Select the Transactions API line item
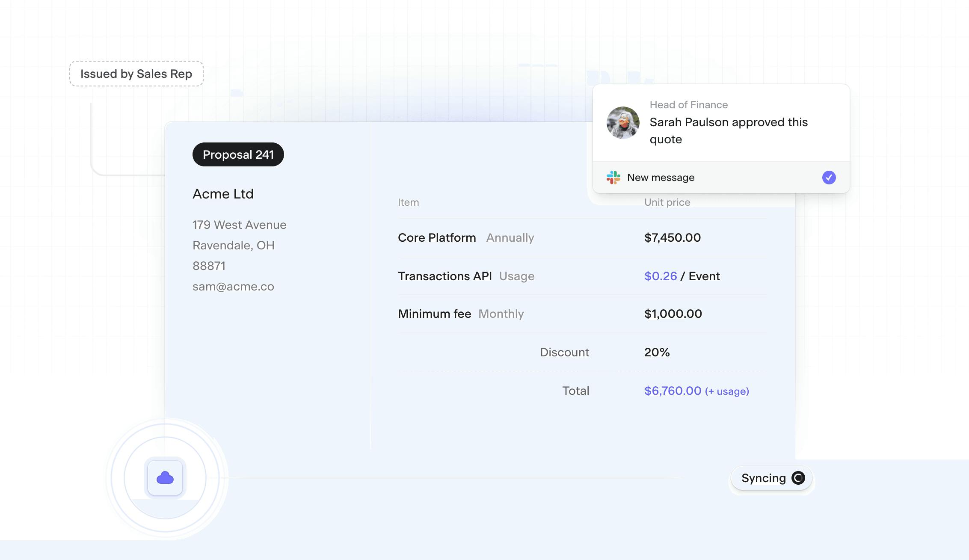 tap(444, 276)
